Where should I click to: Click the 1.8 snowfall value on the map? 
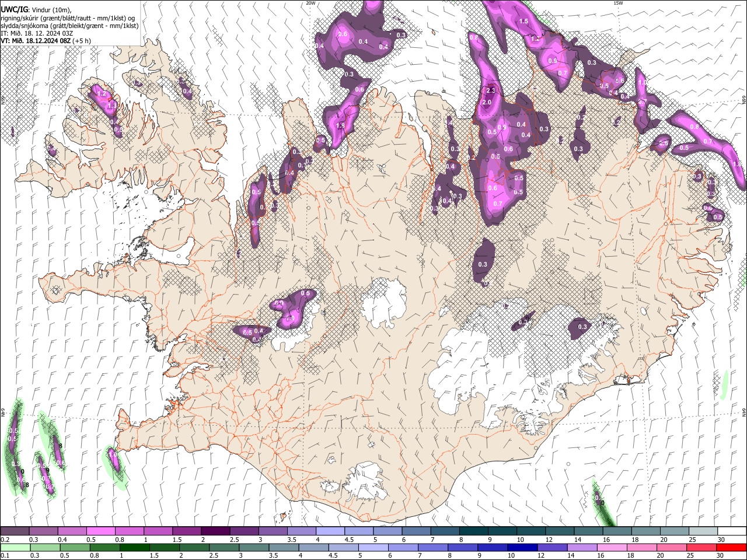click(341, 125)
